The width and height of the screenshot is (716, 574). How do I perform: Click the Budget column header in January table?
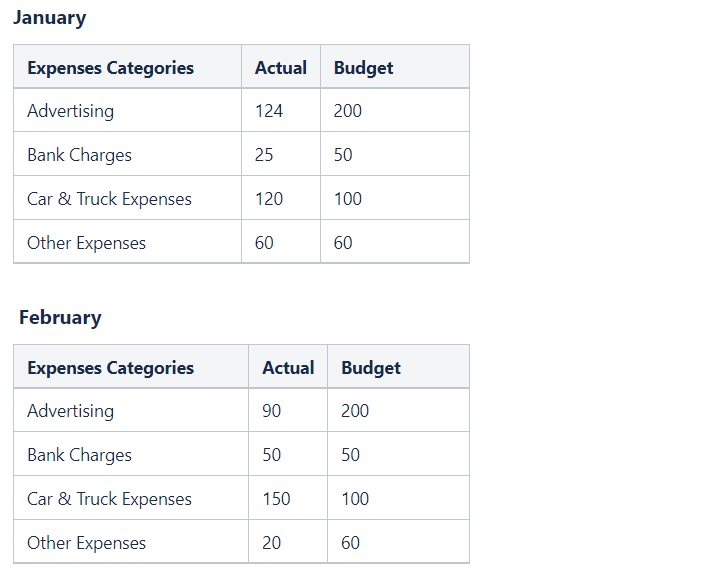coord(363,68)
